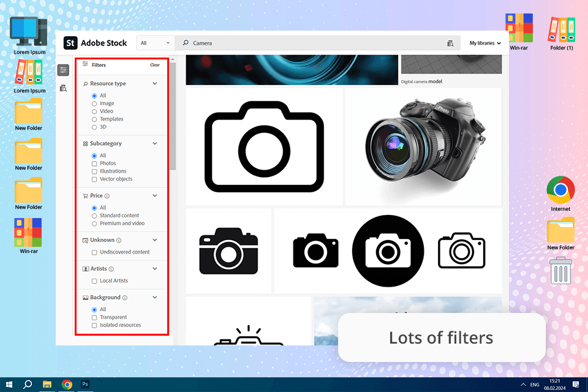This screenshot has width=588, height=392.
Task: Enable Undiscovered content checkbox
Action: point(94,253)
